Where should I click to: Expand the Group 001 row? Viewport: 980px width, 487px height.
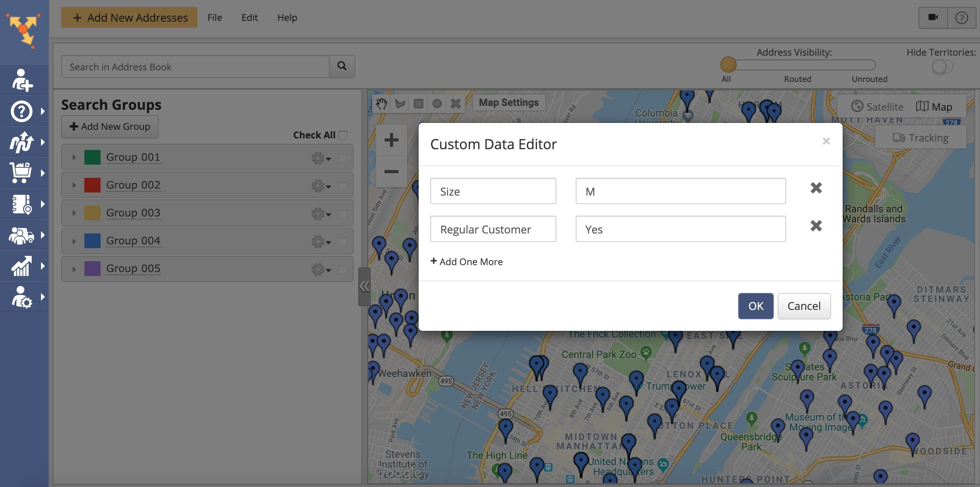click(x=74, y=157)
